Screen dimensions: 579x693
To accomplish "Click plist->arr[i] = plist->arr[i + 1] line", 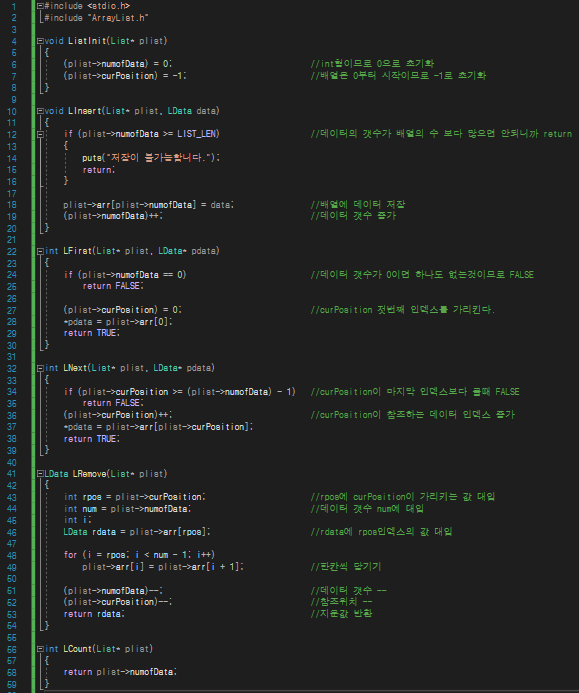I will (163, 567).
